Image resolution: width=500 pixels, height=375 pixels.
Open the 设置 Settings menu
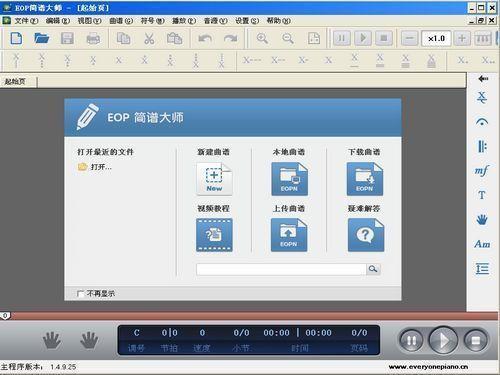point(247,21)
